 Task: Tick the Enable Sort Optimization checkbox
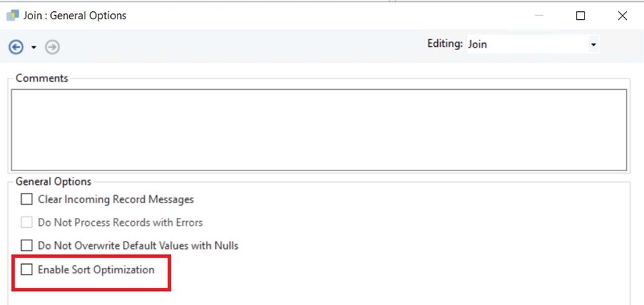(x=26, y=269)
